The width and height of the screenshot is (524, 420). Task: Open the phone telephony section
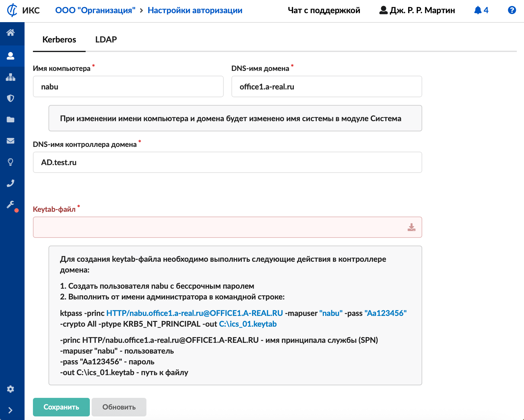pos(11,183)
